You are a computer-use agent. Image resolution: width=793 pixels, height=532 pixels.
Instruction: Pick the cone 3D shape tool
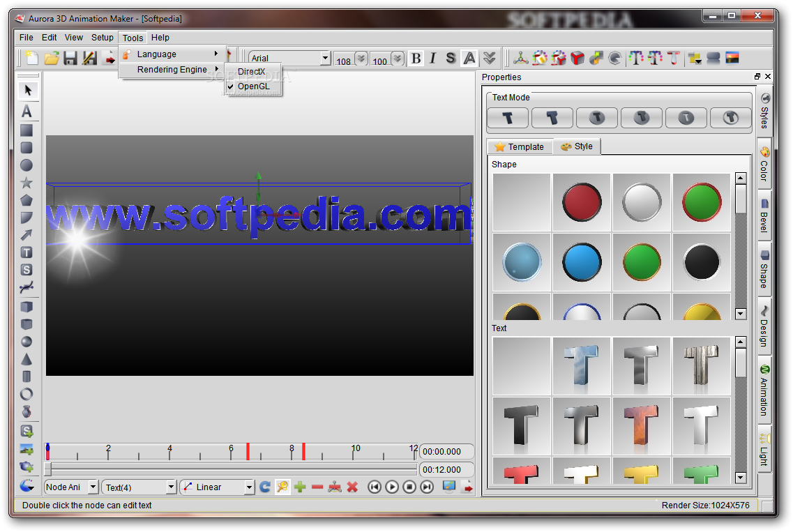click(x=27, y=360)
